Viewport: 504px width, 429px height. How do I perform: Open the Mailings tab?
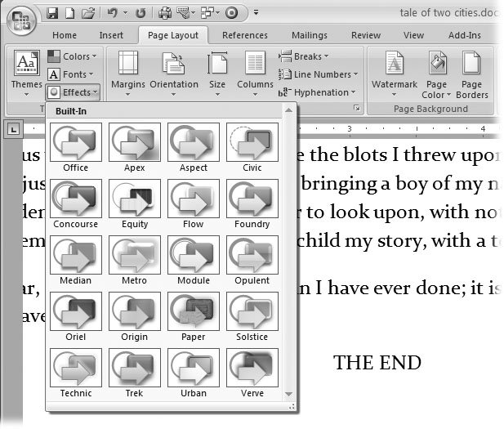pyautogui.click(x=310, y=35)
